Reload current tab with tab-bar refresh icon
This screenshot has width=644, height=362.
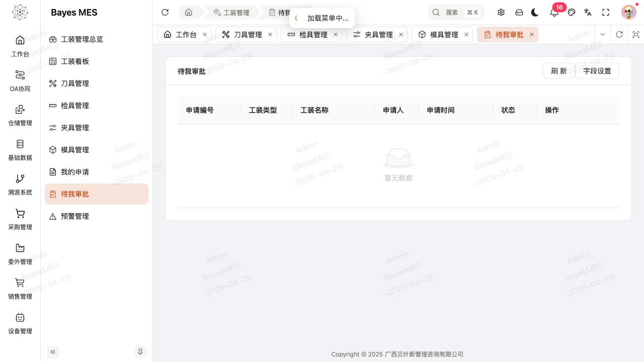[x=619, y=35]
